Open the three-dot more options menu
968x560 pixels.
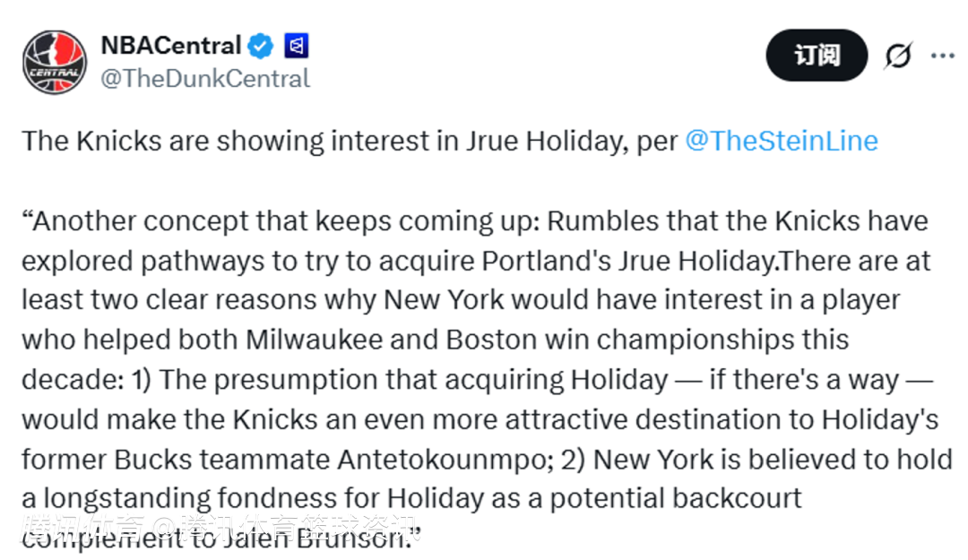point(942,56)
